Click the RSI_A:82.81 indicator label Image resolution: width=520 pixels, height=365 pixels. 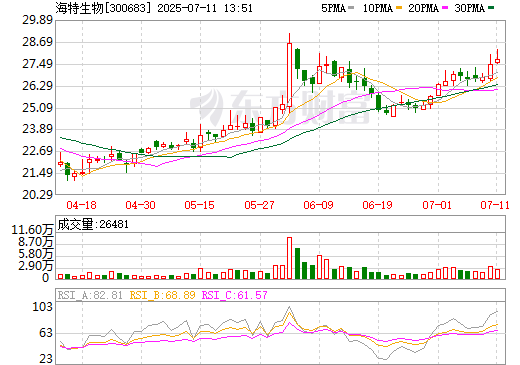click(x=90, y=295)
